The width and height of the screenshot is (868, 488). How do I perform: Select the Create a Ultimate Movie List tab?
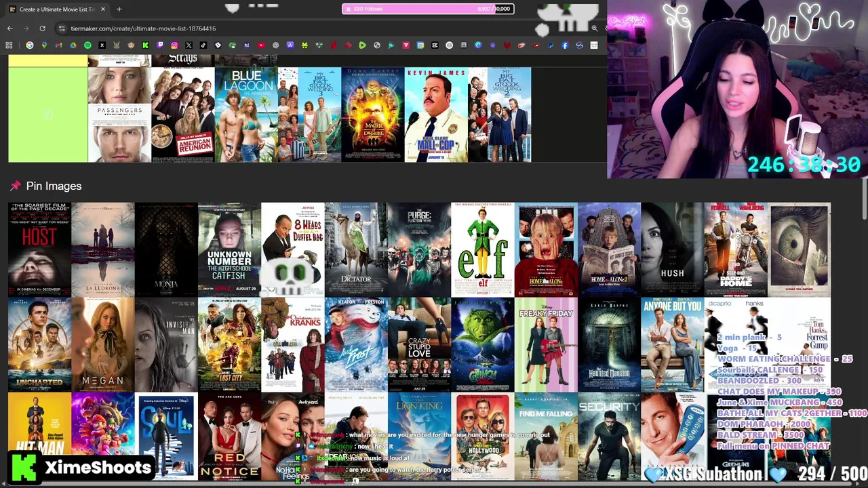click(58, 9)
